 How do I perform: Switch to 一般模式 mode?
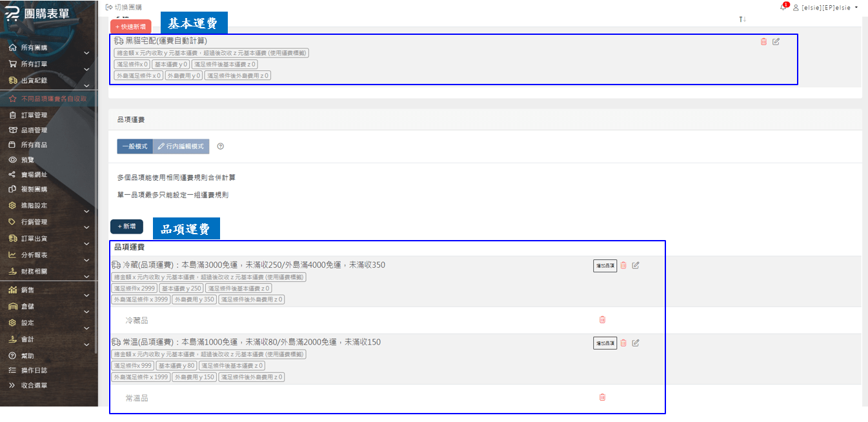pyautogui.click(x=135, y=146)
